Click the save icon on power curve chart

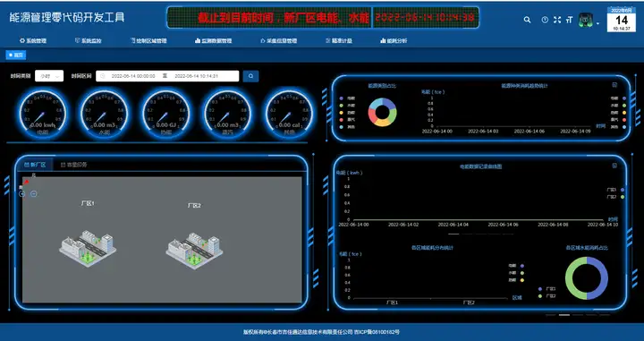[x=614, y=166]
